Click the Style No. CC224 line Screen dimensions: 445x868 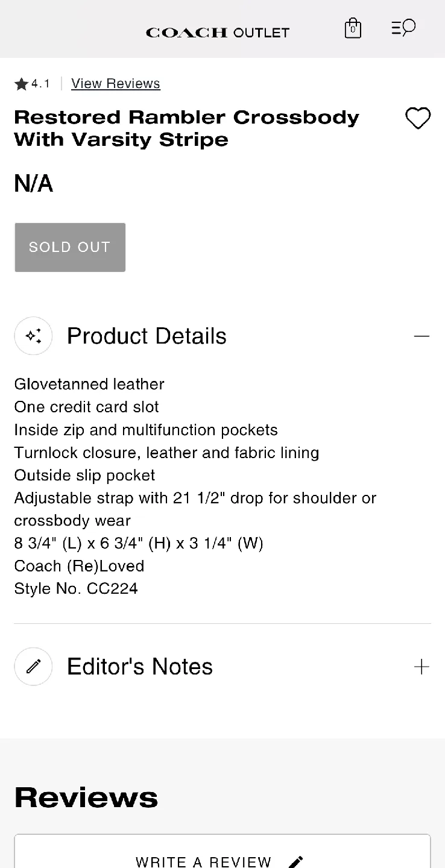tap(76, 588)
